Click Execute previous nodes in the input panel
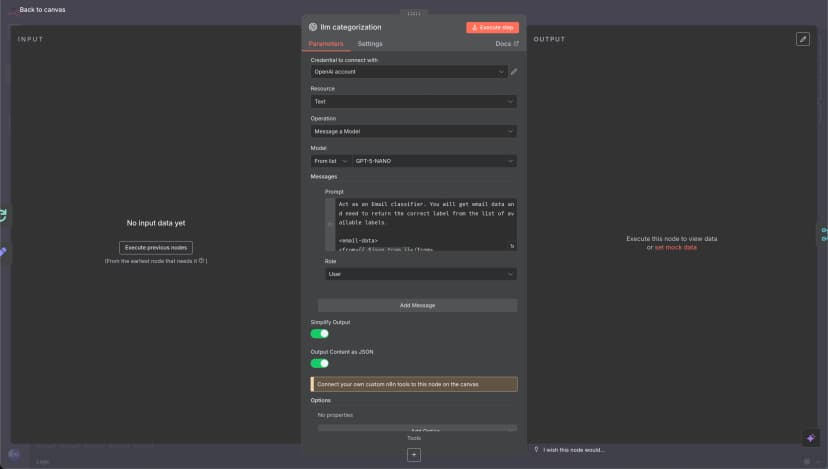The width and height of the screenshot is (828, 469). pyautogui.click(x=156, y=248)
